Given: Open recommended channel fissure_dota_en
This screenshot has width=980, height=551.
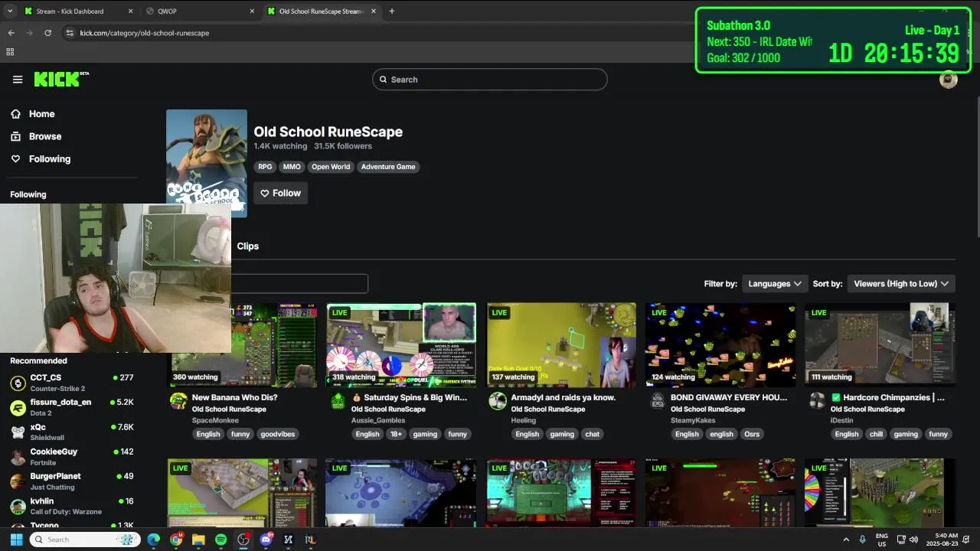Looking at the screenshot, I should coord(73,407).
